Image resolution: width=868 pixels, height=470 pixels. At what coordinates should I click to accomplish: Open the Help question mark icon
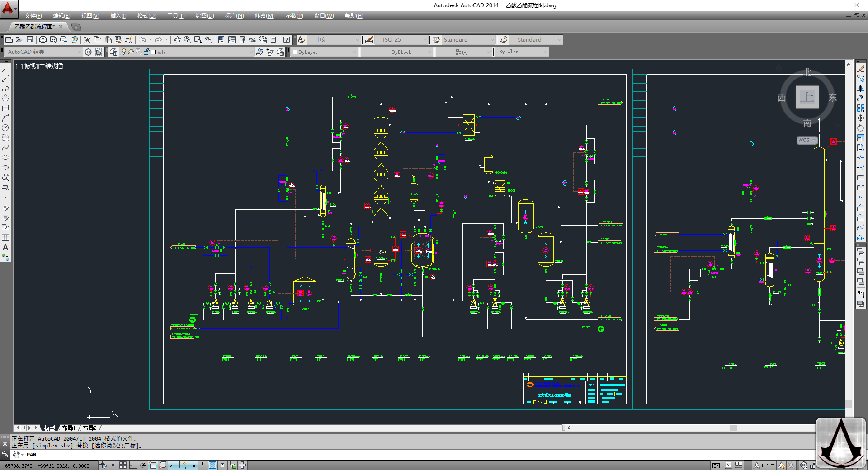[x=287, y=40]
